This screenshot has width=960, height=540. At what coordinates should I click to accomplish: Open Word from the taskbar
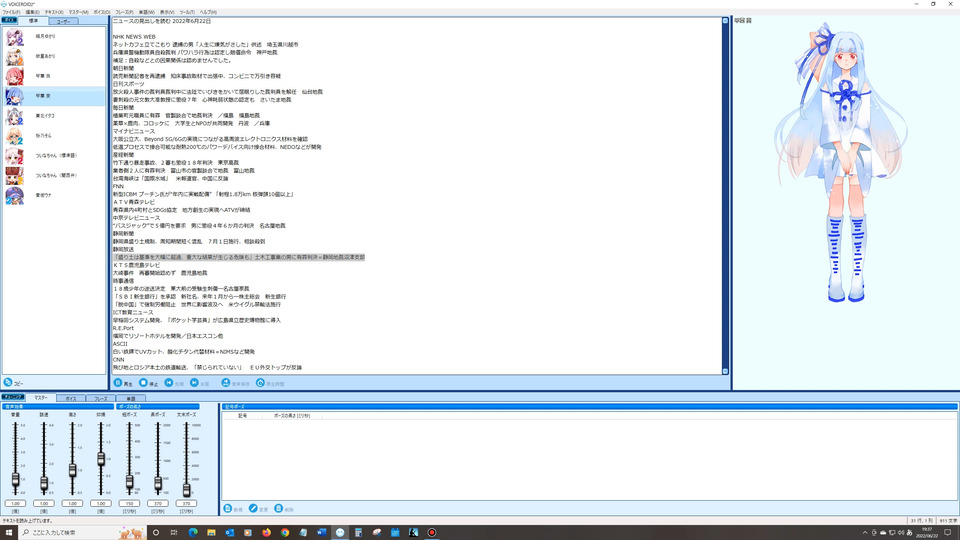[x=321, y=533]
